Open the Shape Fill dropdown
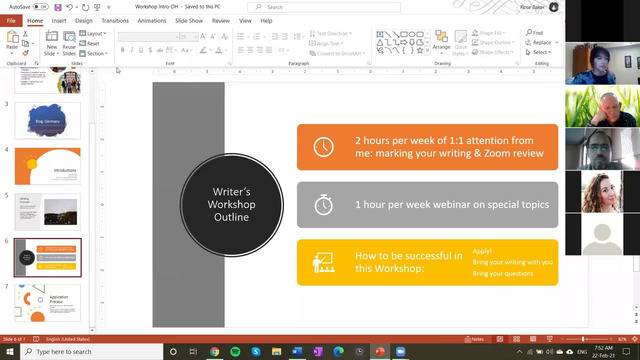 pos(489,33)
